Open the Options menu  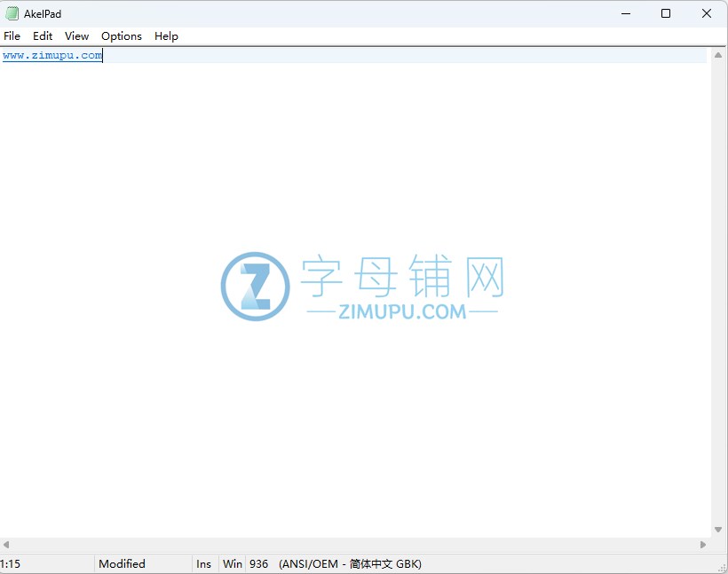tap(122, 36)
